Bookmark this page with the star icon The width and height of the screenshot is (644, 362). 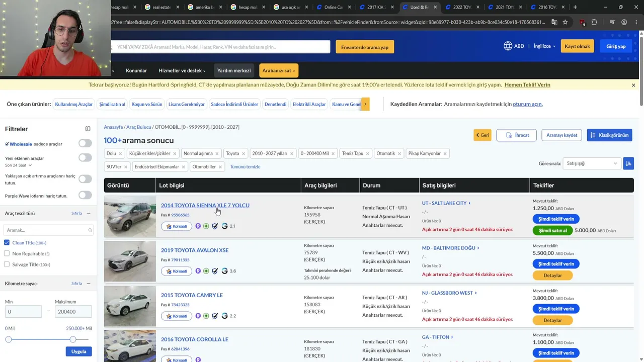565,22
